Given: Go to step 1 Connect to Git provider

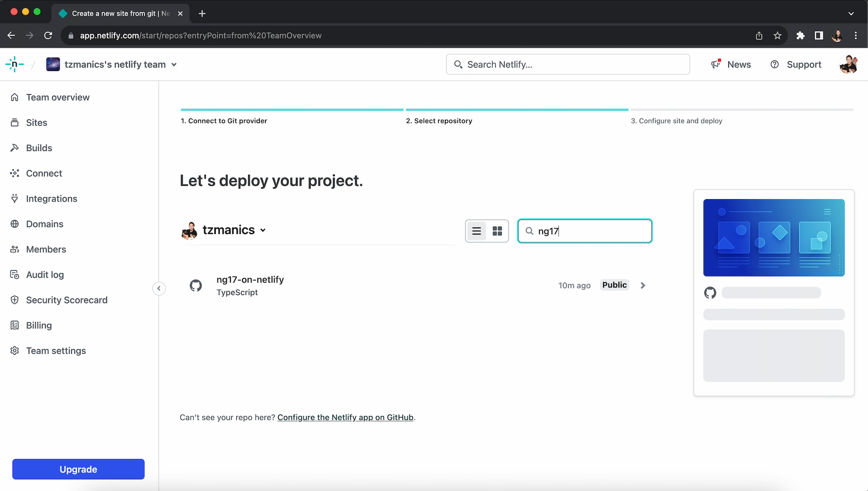Looking at the screenshot, I should coord(224,121).
